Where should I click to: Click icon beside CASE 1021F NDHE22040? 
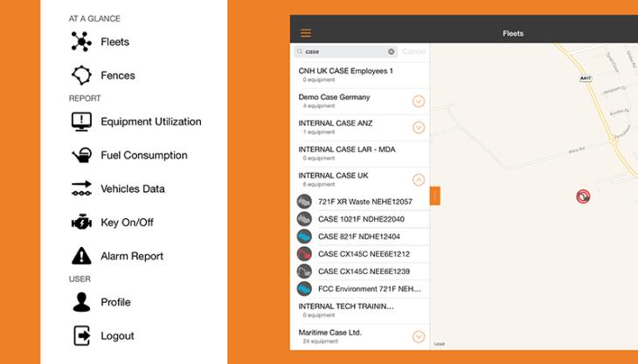coord(304,219)
